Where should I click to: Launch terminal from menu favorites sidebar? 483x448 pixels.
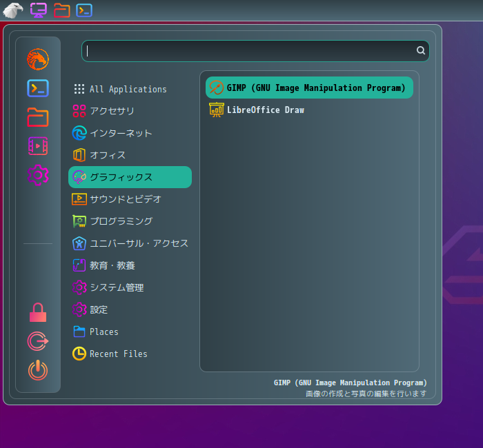(38, 88)
